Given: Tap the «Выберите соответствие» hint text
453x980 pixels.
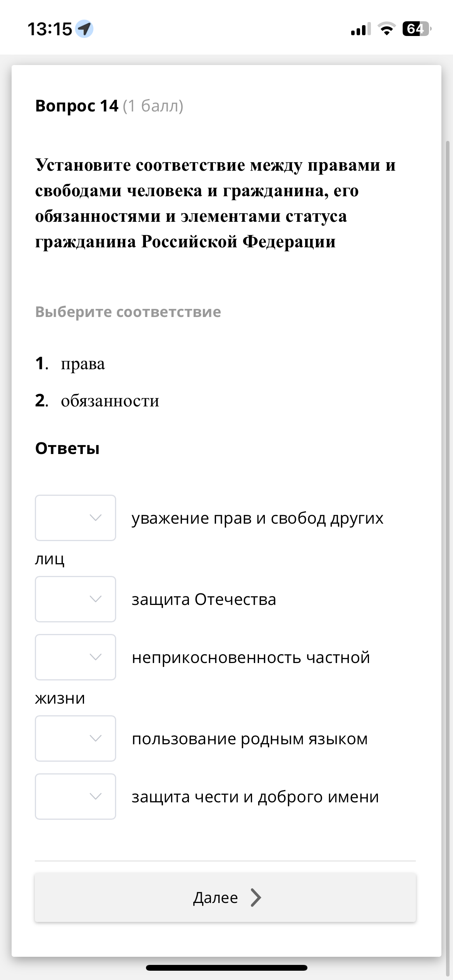Looking at the screenshot, I should pyautogui.click(x=128, y=312).
